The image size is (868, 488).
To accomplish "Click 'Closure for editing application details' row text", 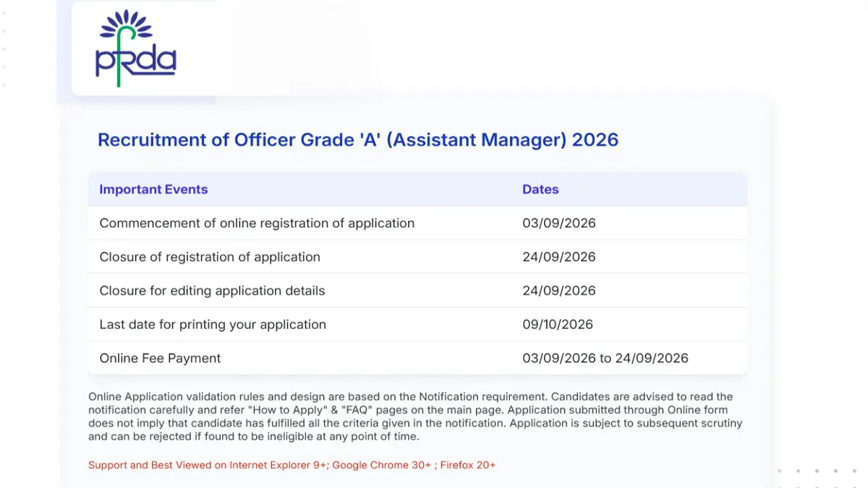I will coord(212,291).
